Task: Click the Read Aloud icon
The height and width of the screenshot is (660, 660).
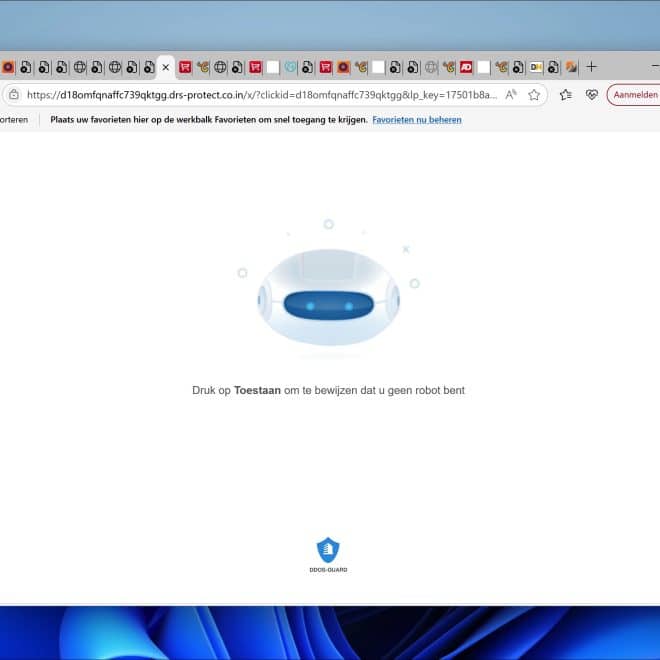Action: [x=510, y=95]
